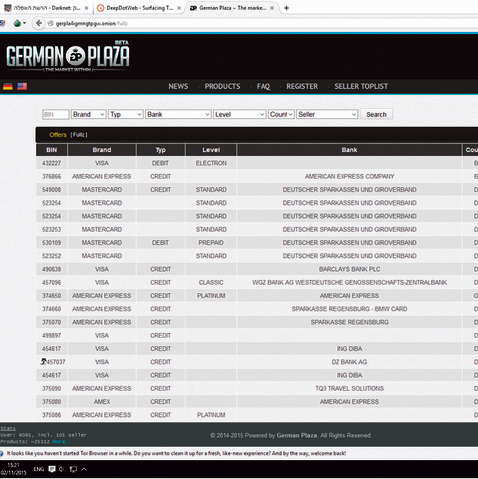
Task: Click BIN 374650 cell
Action: pyautogui.click(x=52, y=296)
